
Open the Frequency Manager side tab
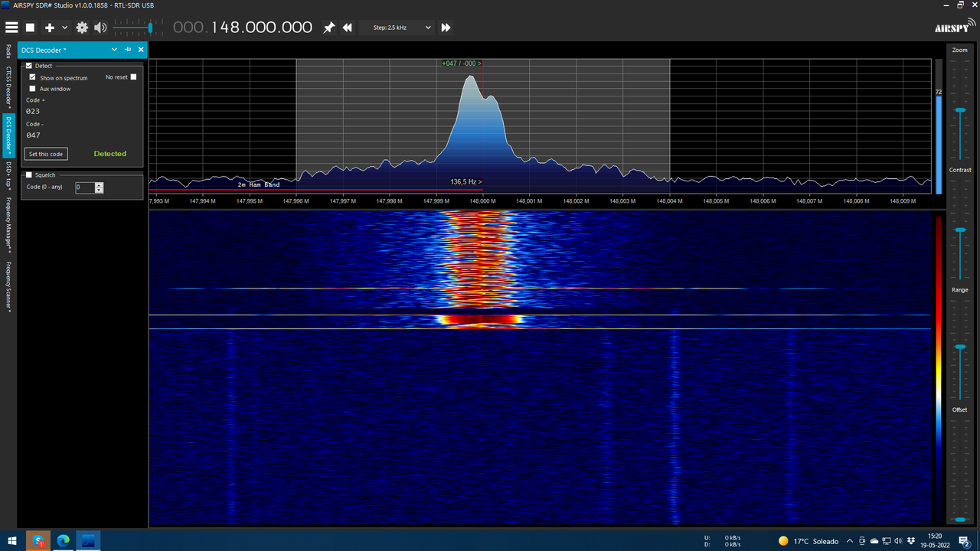tap(8, 225)
